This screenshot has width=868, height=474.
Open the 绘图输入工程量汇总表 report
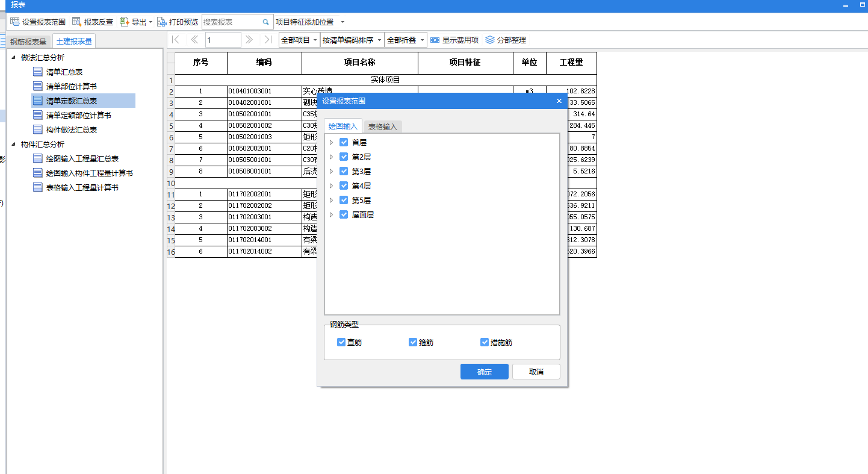pos(82,159)
